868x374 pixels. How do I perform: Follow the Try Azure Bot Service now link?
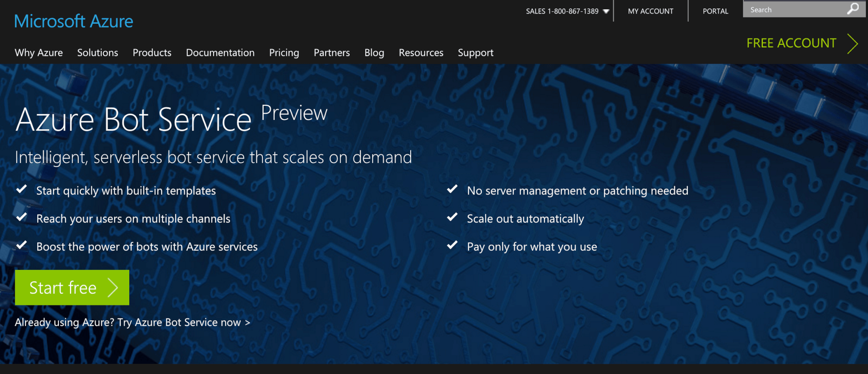[x=184, y=322]
